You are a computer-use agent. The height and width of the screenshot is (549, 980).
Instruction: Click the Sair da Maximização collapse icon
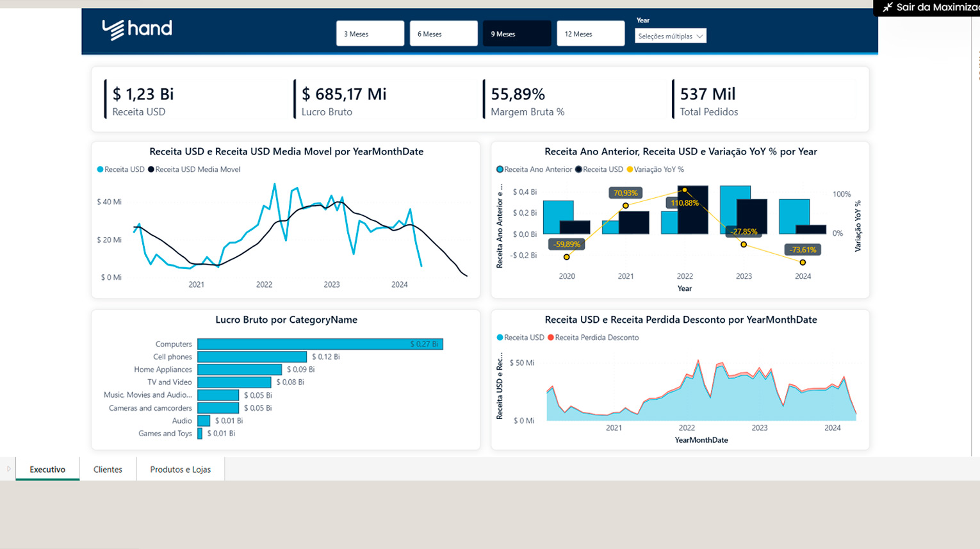(887, 8)
